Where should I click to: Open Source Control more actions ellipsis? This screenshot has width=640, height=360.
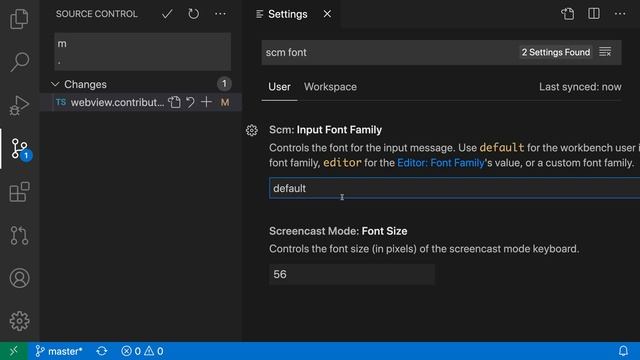pos(220,14)
